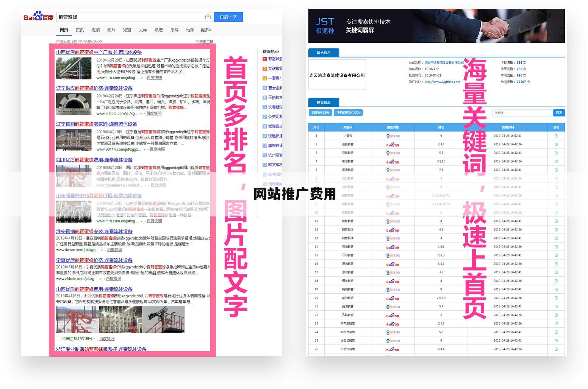Viewport: 588px width, 389px height.
Task: Open the view icon for ranking row 18
Action: (x=556, y=281)
